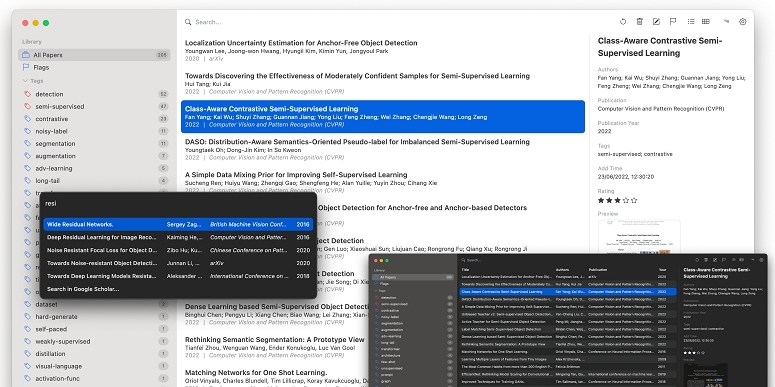
Task: Select the dataset tag in light sidebar
Action: pos(95,304)
